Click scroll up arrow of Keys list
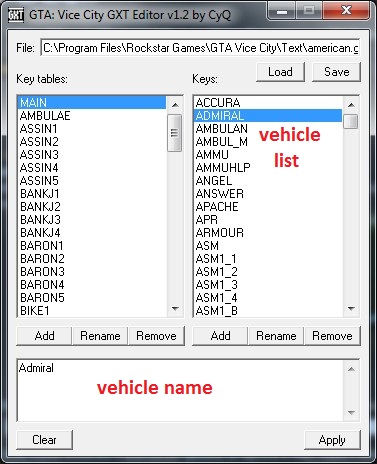377x464 pixels. pyautogui.click(x=351, y=105)
